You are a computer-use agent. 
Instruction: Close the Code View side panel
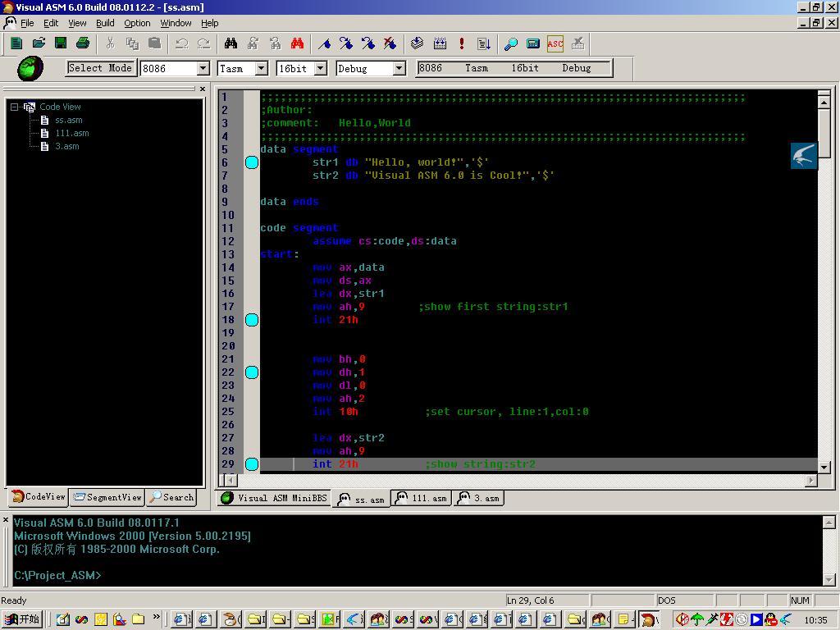coord(203,89)
